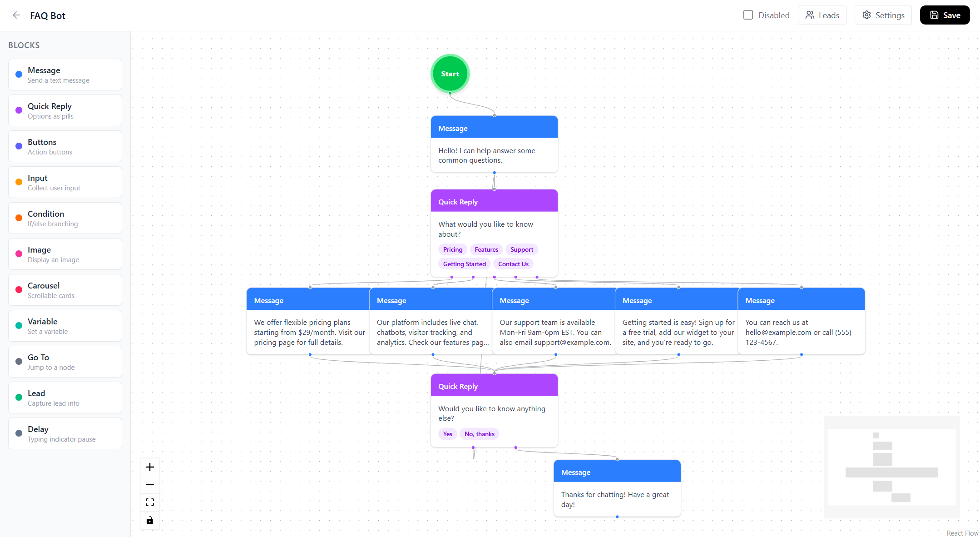This screenshot has height=537, width=980.
Task: Click the Save floppy disk icon
Action: (934, 15)
